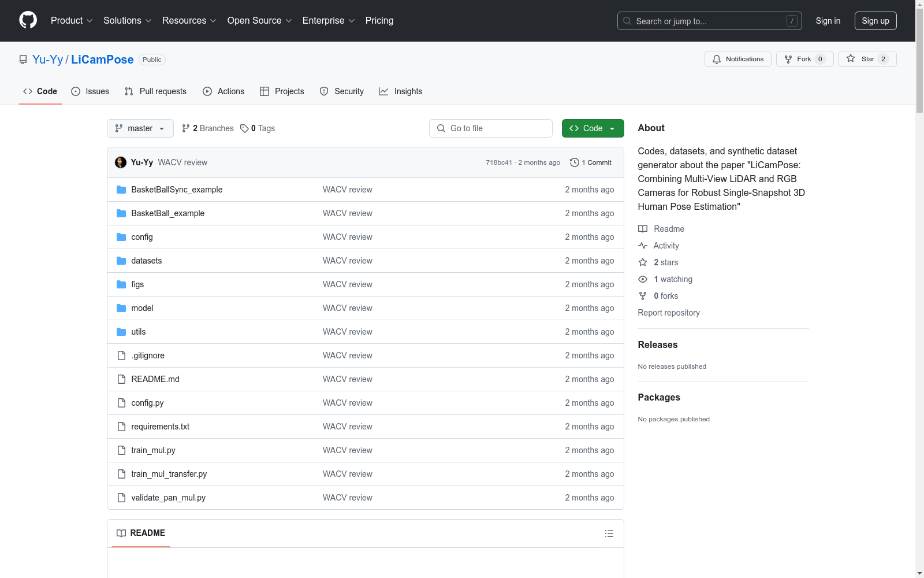This screenshot has height=578, width=924.
Task: Click the tag icon beside 0 Tags
Action: pyautogui.click(x=244, y=128)
